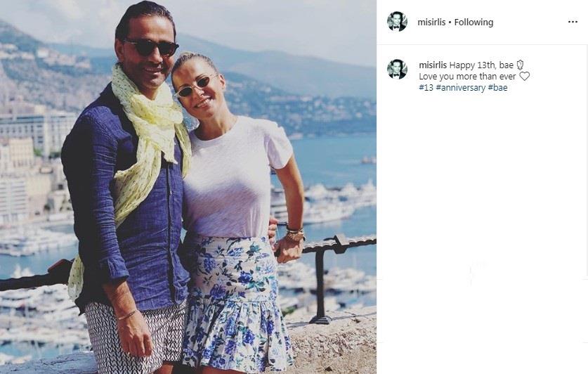Open the #13 hashtag
This screenshot has height=374, width=588.
coord(426,87)
